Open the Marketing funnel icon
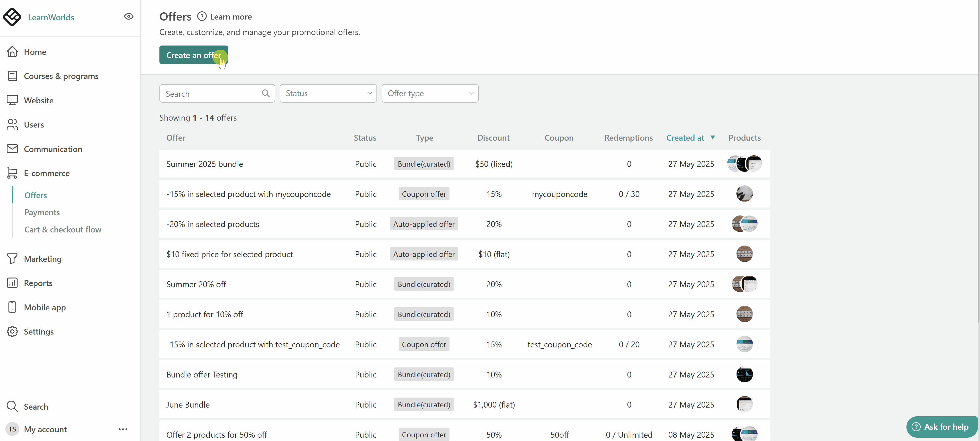Image resolution: width=980 pixels, height=441 pixels. tap(12, 259)
